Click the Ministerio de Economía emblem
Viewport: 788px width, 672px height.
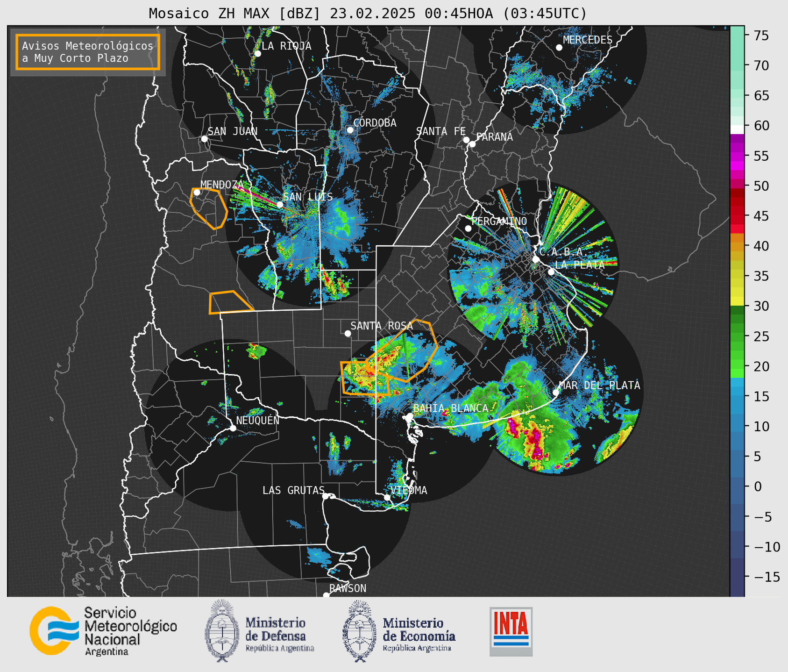click(360, 631)
